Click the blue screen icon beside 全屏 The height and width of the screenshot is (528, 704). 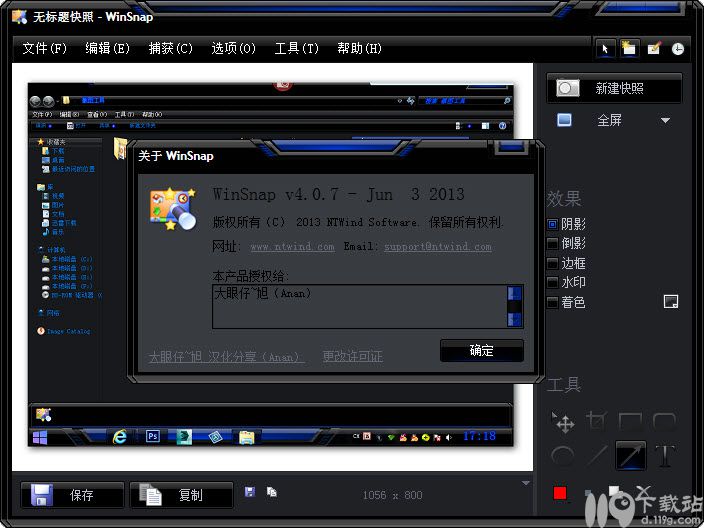point(564,120)
